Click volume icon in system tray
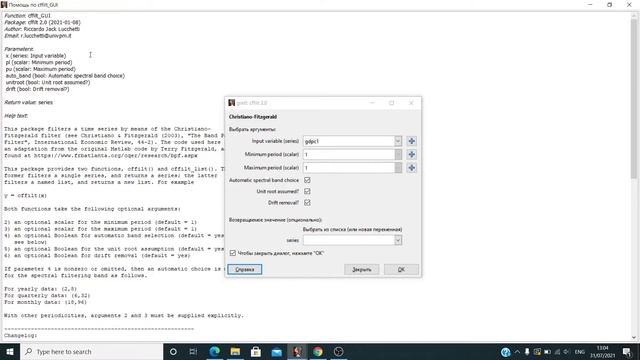The height and width of the screenshot is (360, 640). pos(566,352)
